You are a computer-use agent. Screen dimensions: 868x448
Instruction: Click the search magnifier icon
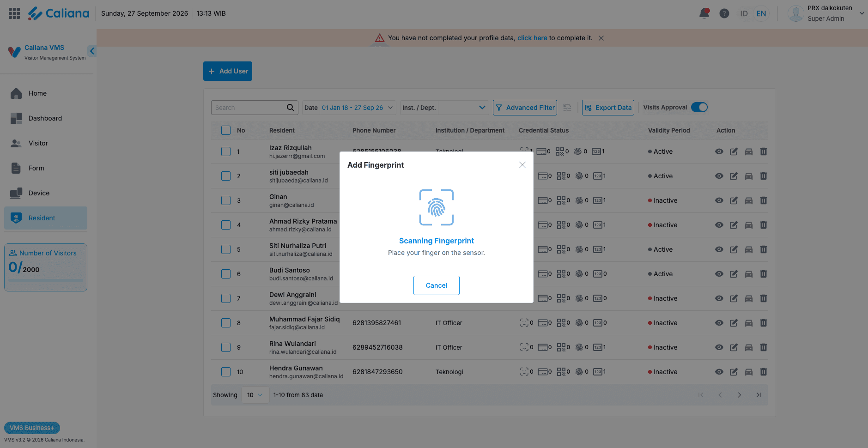(x=290, y=108)
